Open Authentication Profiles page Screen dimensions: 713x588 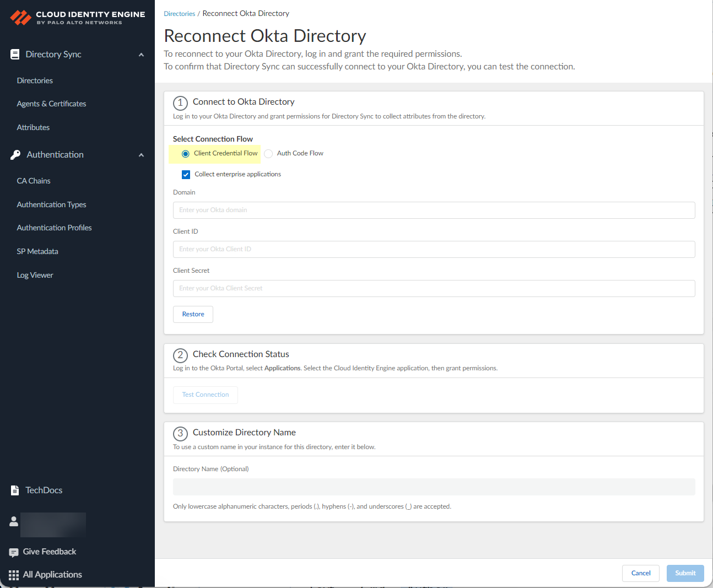coord(54,228)
